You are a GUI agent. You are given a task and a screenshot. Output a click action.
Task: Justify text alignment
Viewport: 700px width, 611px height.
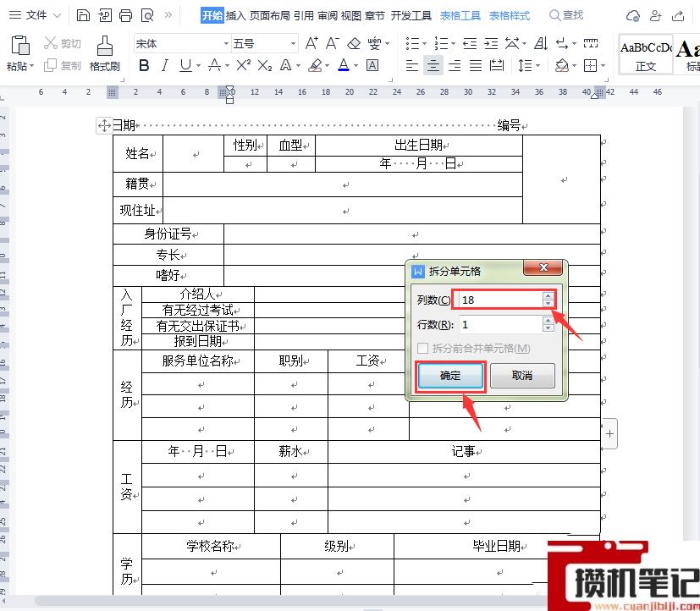[x=476, y=66]
